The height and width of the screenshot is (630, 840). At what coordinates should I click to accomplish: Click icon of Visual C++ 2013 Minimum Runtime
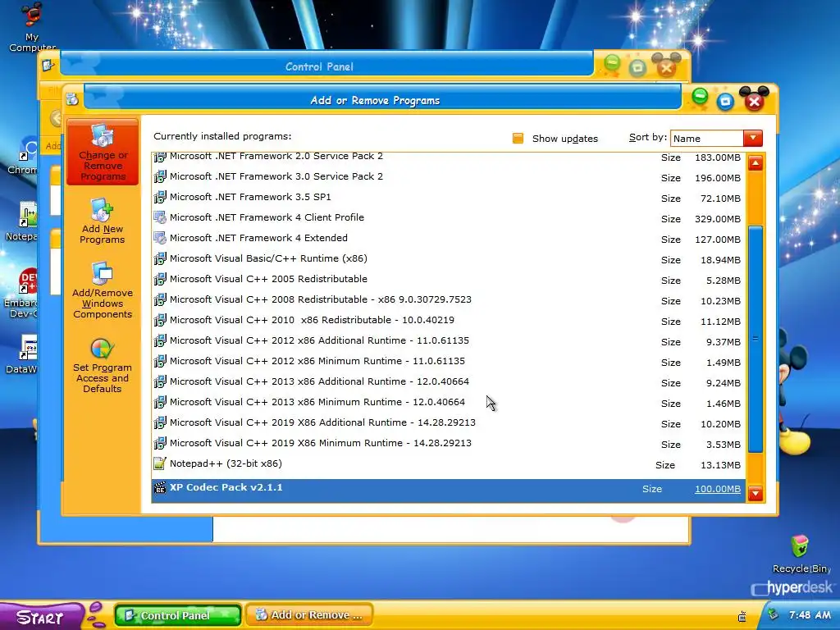tap(160, 402)
